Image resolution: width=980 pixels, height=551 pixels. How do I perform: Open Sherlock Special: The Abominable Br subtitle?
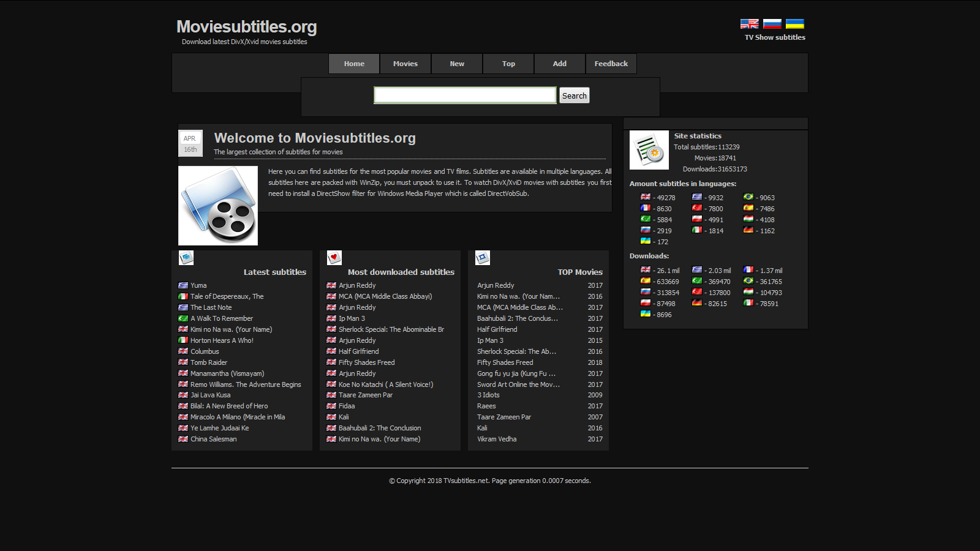tap(391, 329)
